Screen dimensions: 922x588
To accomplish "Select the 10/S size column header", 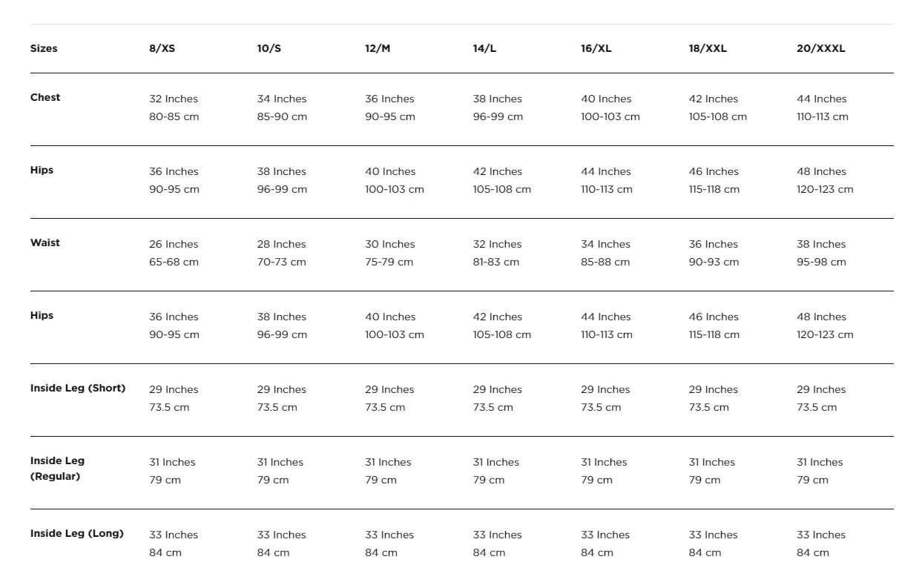I will (269, 49).
